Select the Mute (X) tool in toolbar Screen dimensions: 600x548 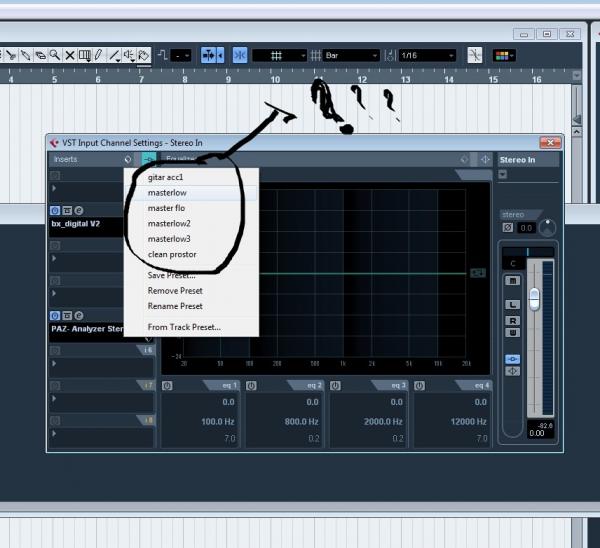click(70, 56)
